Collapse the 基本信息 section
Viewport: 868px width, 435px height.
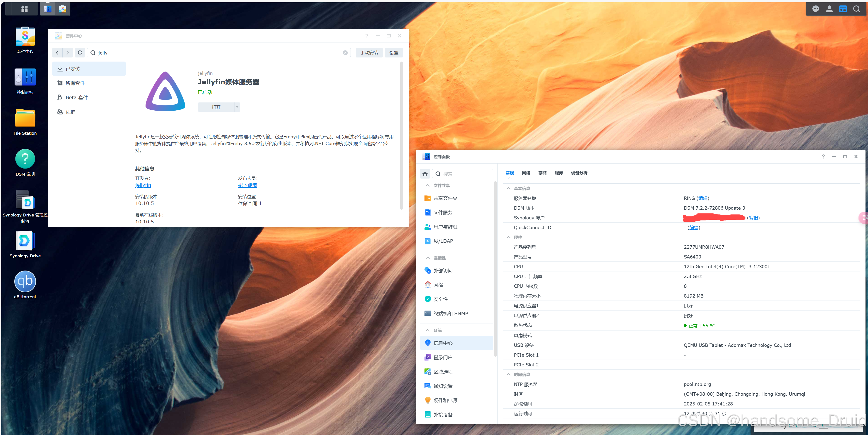tap(508, 189)
